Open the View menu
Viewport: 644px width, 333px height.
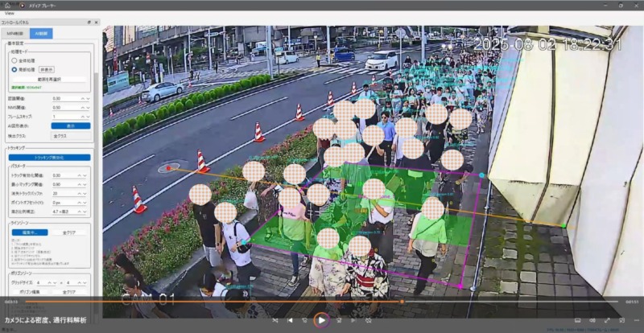click(x=9, y=14)
